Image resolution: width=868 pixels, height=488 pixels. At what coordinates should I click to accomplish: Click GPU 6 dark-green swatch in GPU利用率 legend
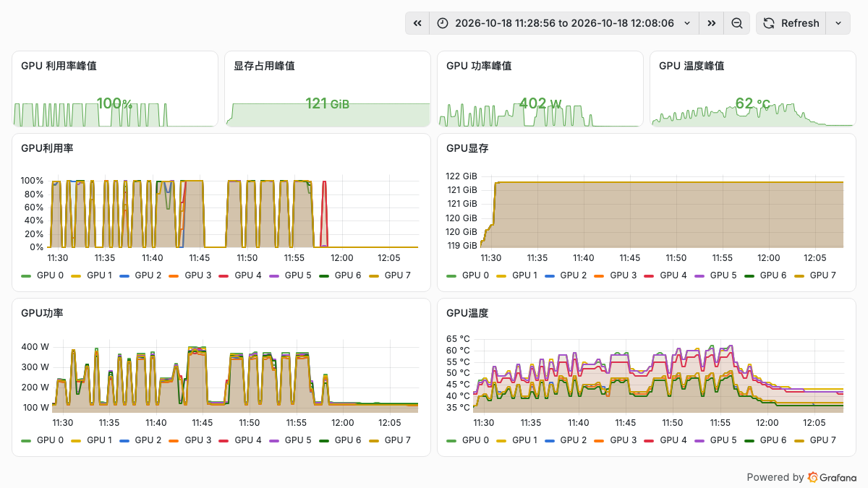[324, 275]
